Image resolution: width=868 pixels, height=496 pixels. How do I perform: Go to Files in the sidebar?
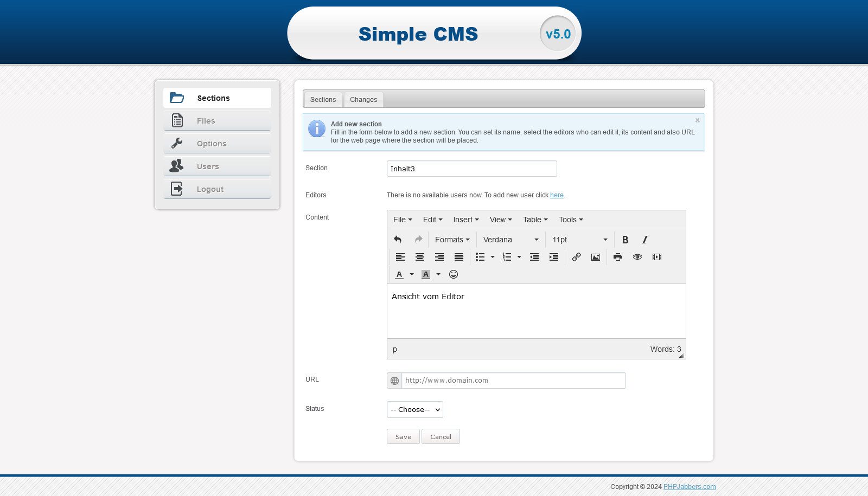(217, 121)
